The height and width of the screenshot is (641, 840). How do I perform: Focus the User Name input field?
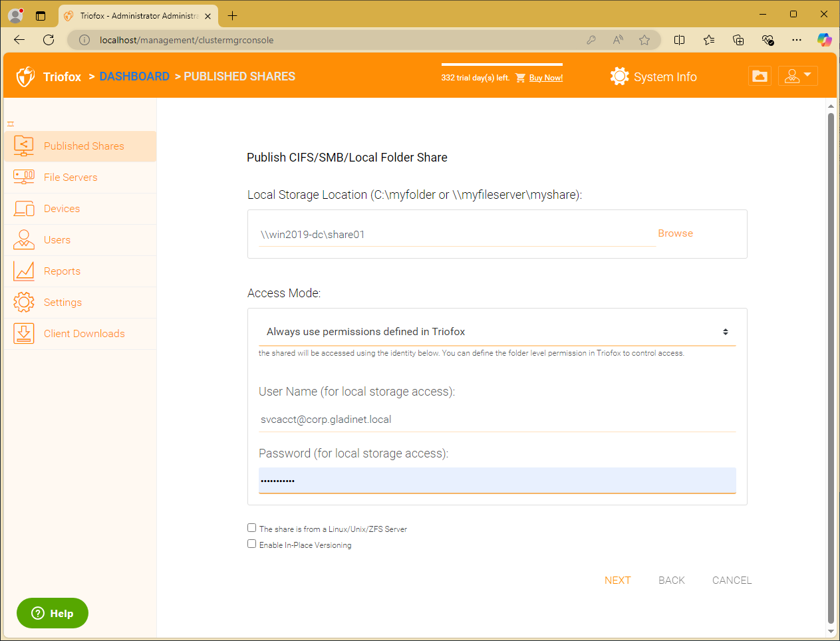pos(497,420)
